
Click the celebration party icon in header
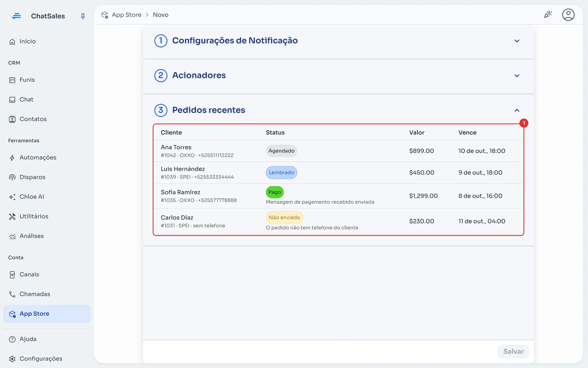[x=548, y=15]
